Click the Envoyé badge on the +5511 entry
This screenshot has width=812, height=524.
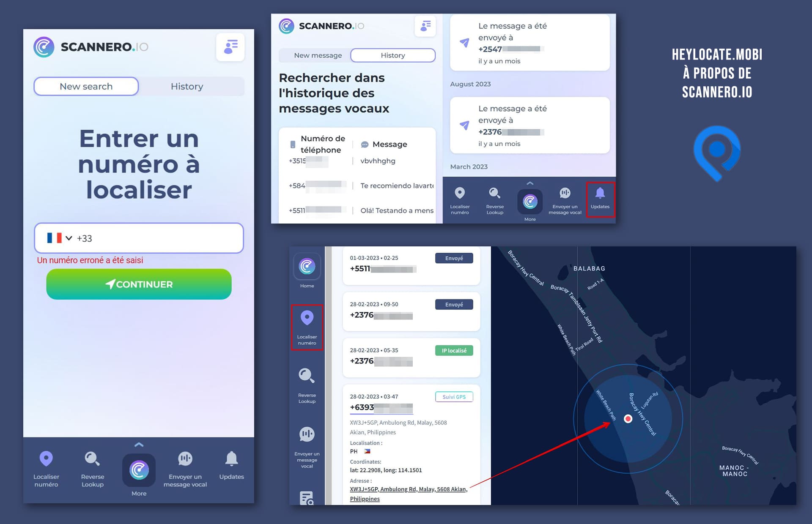454,258
